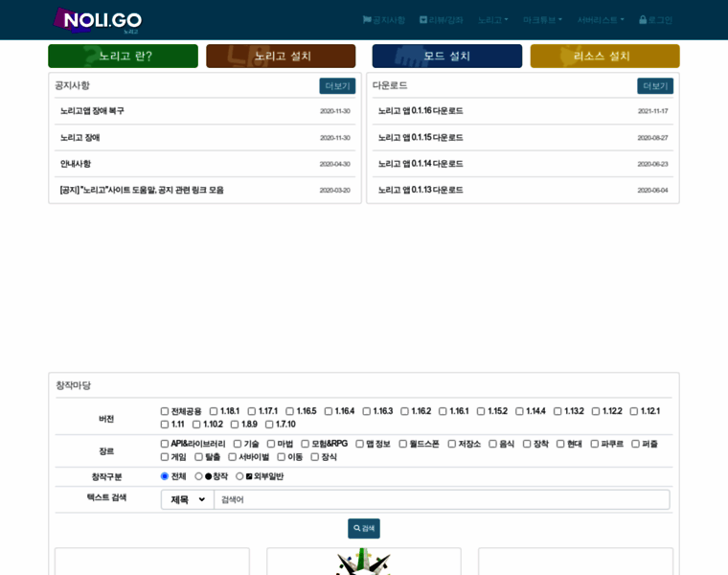The width and height of the screenshot is (728, 575).
Task: Open notice 노리고앱 장애 복구
Action: pyautogui.click(x=92, y=111)
